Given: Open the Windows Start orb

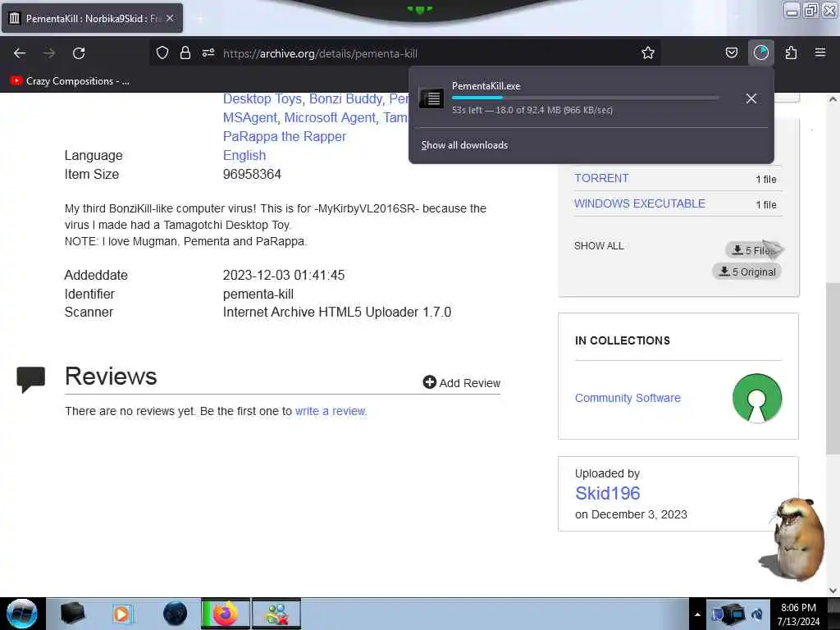Looking at the screenshot, I should click(22, 614).
